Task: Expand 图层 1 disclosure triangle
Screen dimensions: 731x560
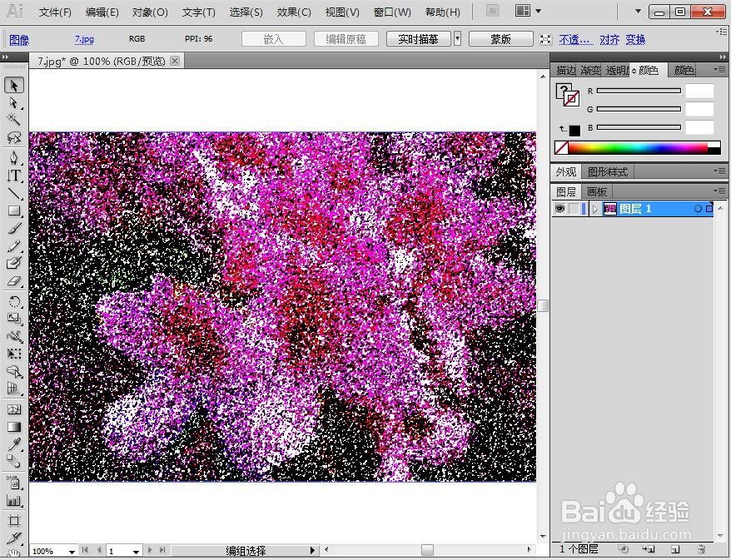Action: coord(594,209)
